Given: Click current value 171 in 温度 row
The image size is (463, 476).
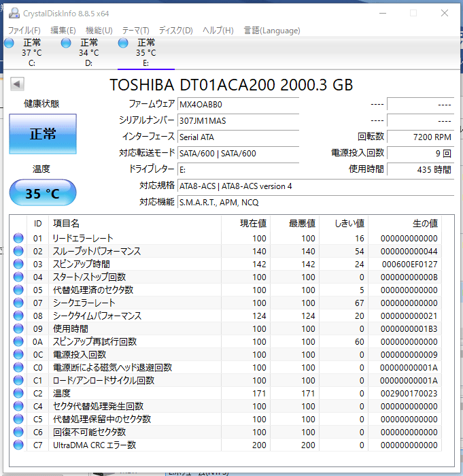Looking at the screenshot, I should 259,394.
